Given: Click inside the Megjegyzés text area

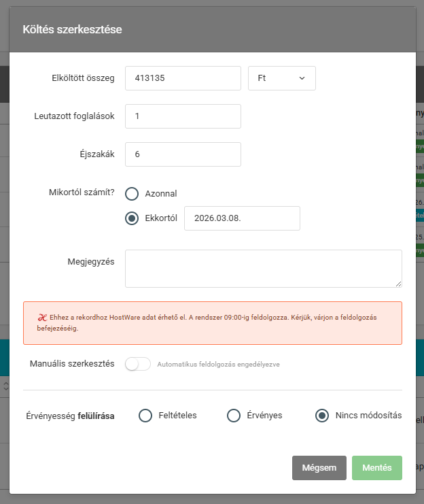Looking at the screenshot, I should click(263, 268).
